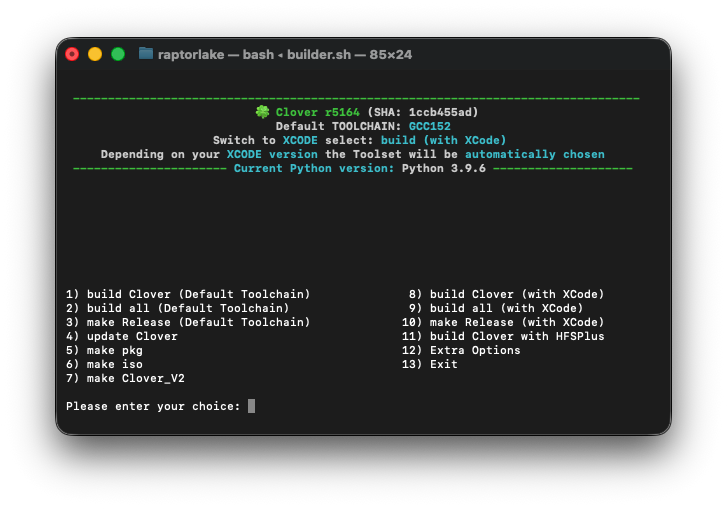727x509 pixels.
Task: Click the yellow minimize window button
Action: (x=95, y=54)
